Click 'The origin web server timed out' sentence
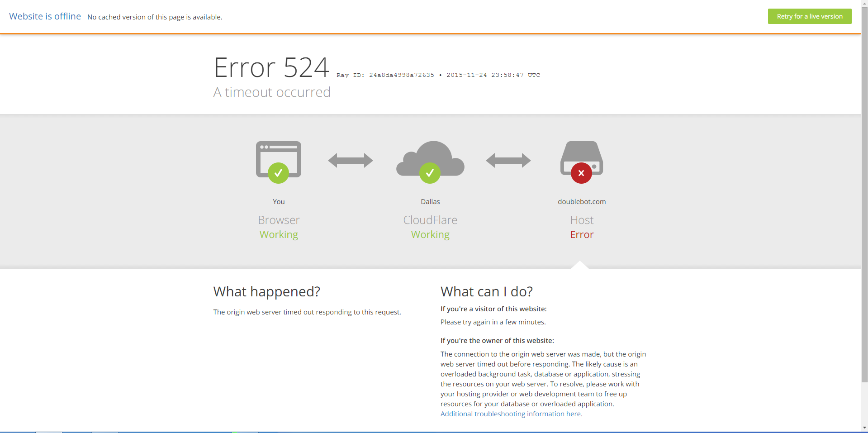Viewport: 868px width, 433px height. pos(307,312)
